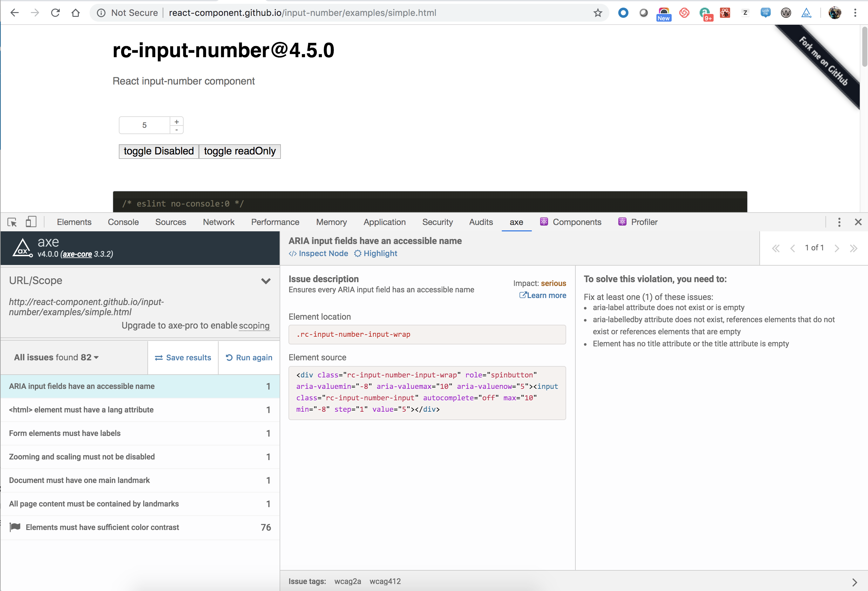868x591 pixels.
Task: Click Highlight to highlight the element
Action: [376, 254]
